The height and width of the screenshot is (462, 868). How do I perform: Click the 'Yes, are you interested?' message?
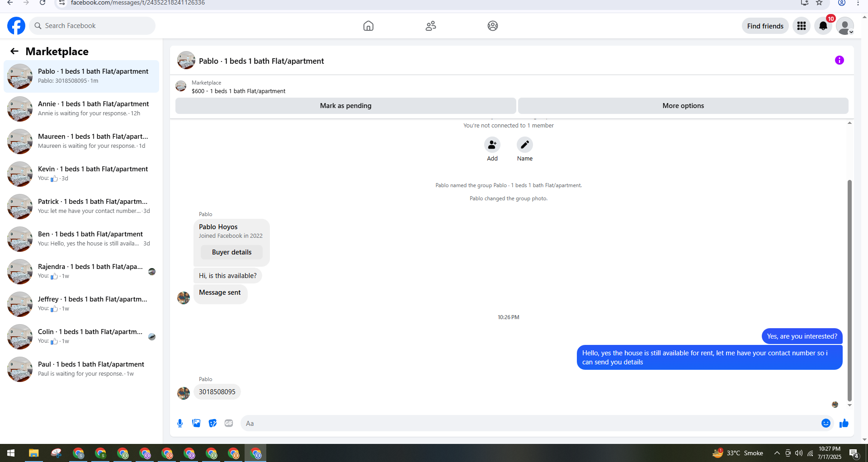(802, 336)
